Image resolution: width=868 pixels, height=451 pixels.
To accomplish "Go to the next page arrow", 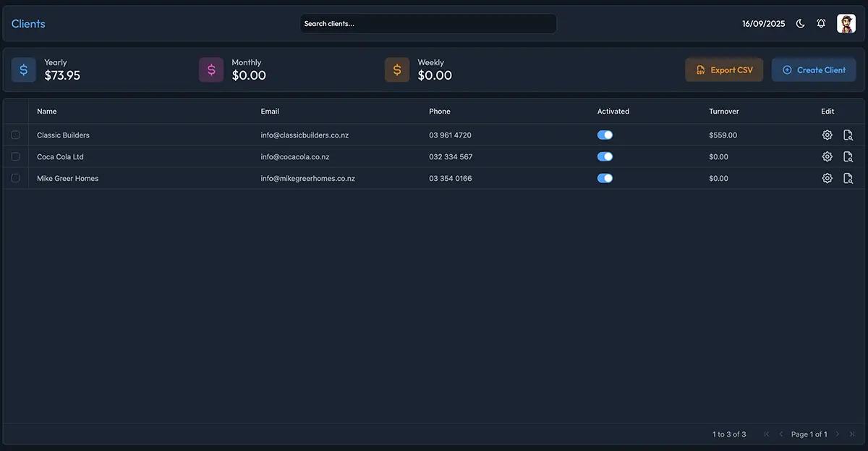I will (x=838, y=434).
